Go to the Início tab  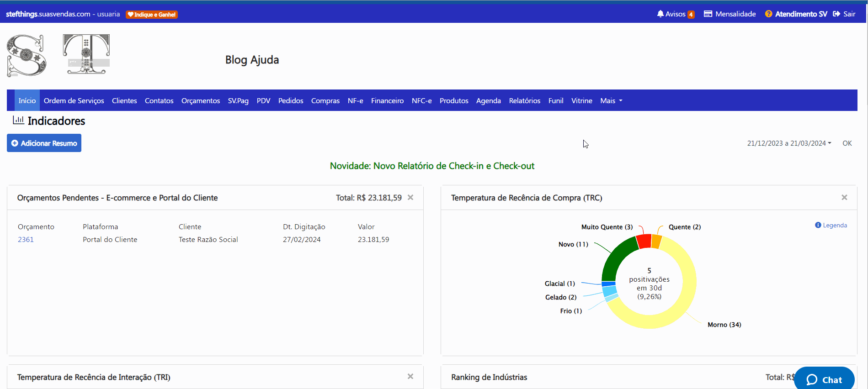[x=27, y=100]
